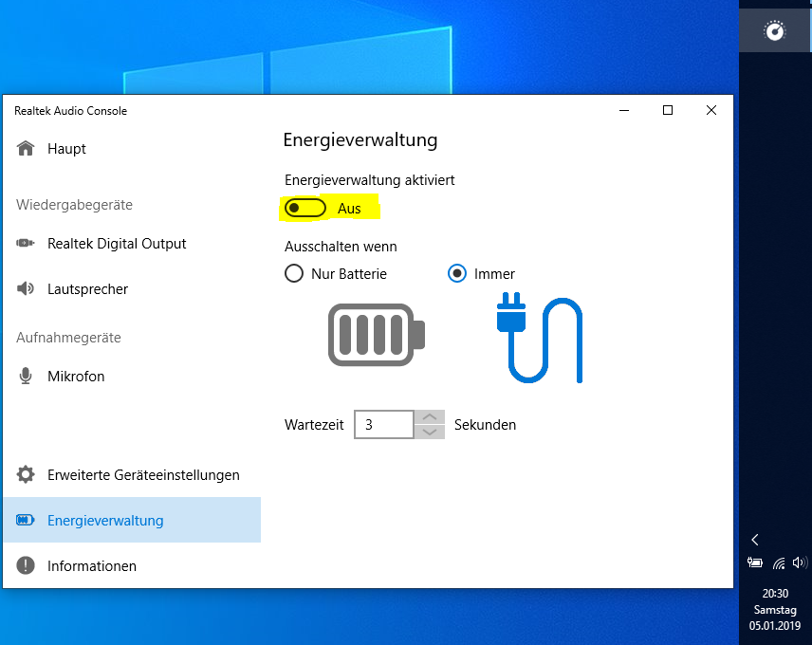Click the 'Sekunden' label
Image resolution: width=812 pixels, height=645 pixels.
[x=486, y=425]
